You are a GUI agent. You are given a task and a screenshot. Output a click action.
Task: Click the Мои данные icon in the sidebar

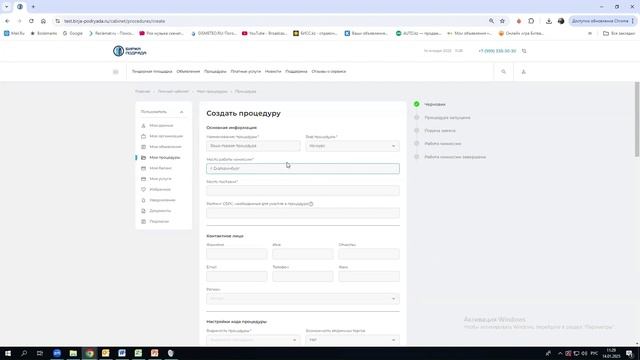pos(143,126)
